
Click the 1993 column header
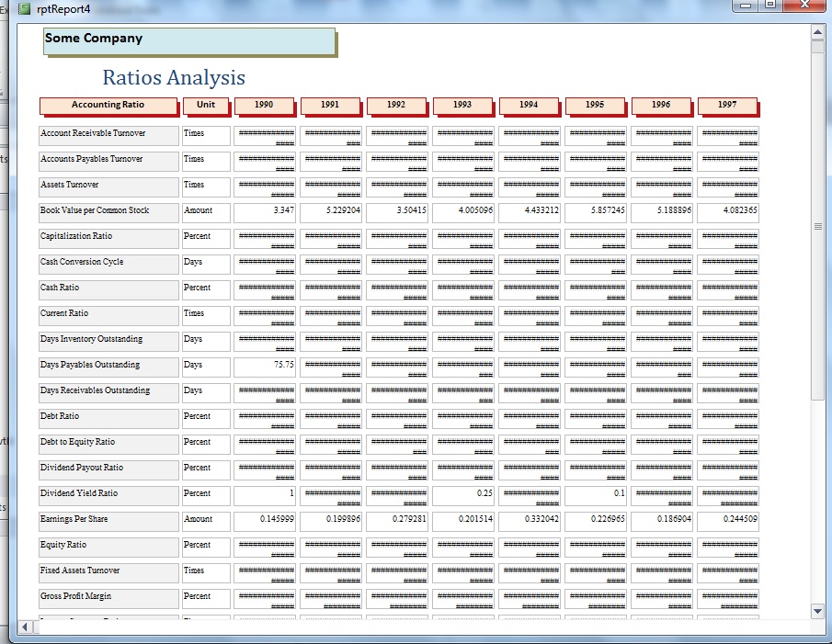[462, 105]
